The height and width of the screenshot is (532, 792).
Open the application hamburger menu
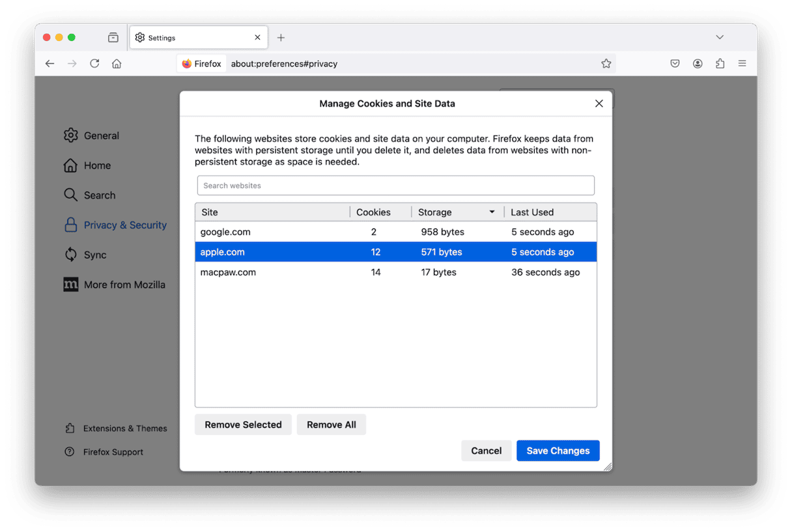pyautogui.click(x=742, y=64)
